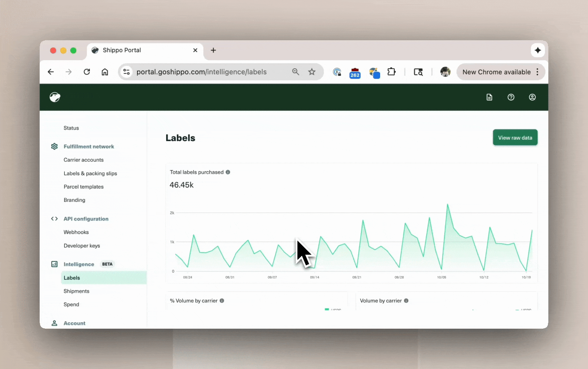Click the Fulfillment network section heading

89,146
